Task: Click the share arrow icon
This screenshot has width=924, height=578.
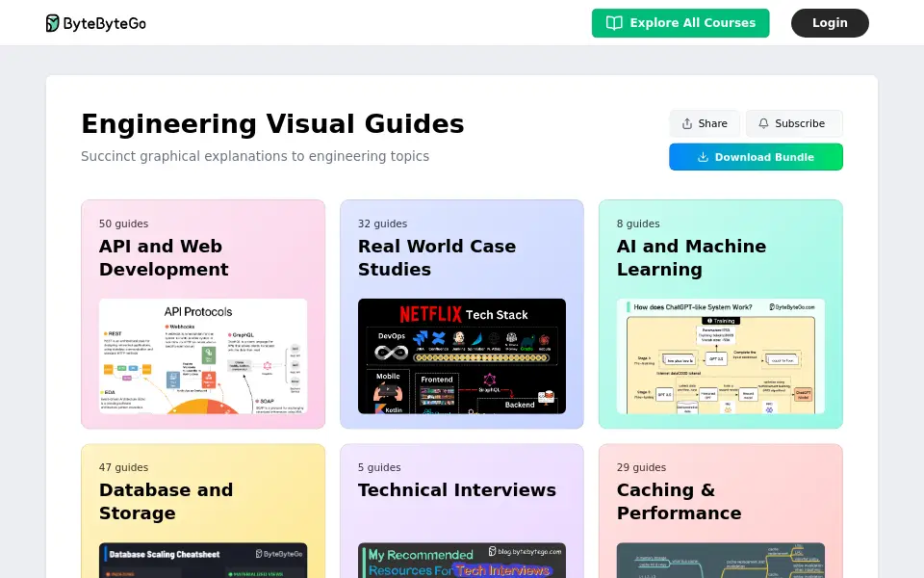Action: pyautogui.click(x=687, y=123)
